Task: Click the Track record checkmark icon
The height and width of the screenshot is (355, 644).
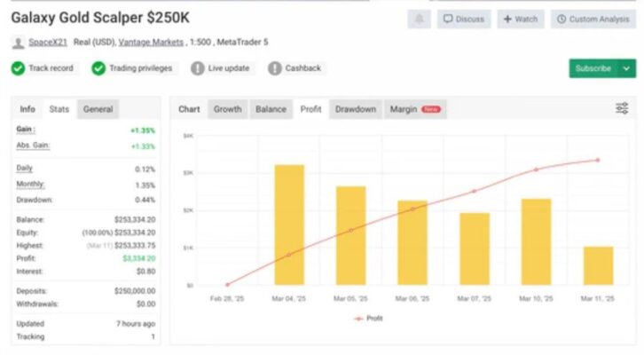Action: (18, 68)
